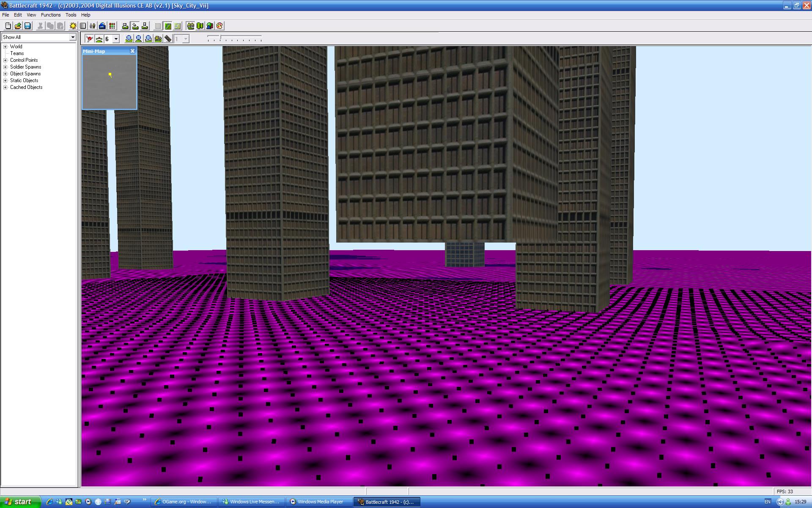812x508 pixels.
Task: Toggle the green terrain texture display
Action: tap(167, 26)
